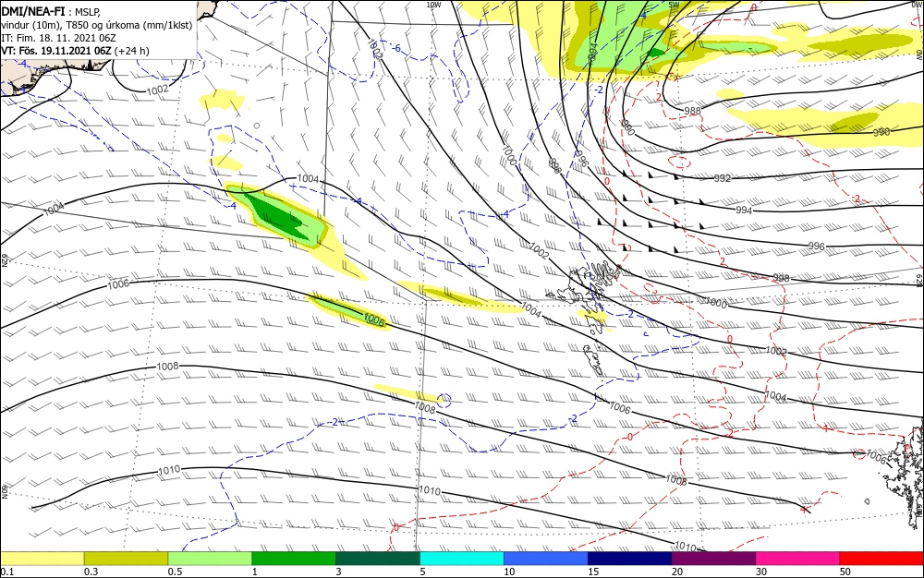This screenshot has width=924, height=578.
Task: Choose the purple 20–30 legend swatch
Action: pos(713,559)
